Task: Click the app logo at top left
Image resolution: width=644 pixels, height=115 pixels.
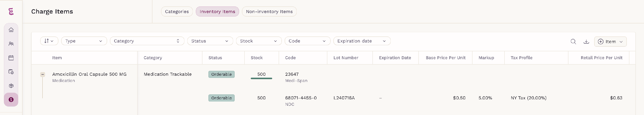Action: point(11,12)
